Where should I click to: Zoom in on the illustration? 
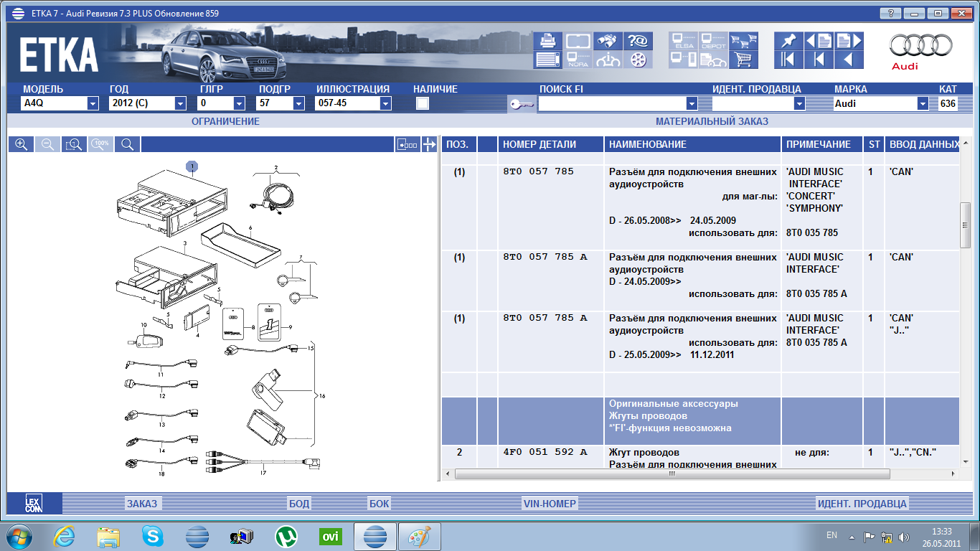tap(21, 144)
